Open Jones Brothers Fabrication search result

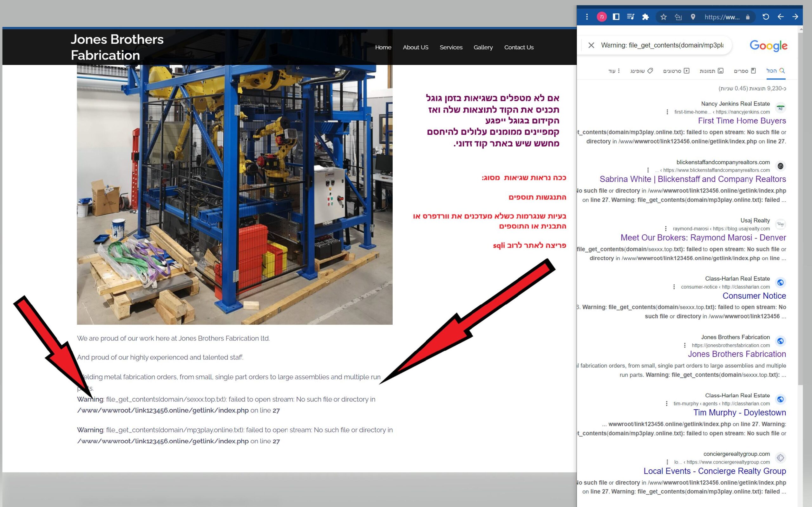click(737, 354)
